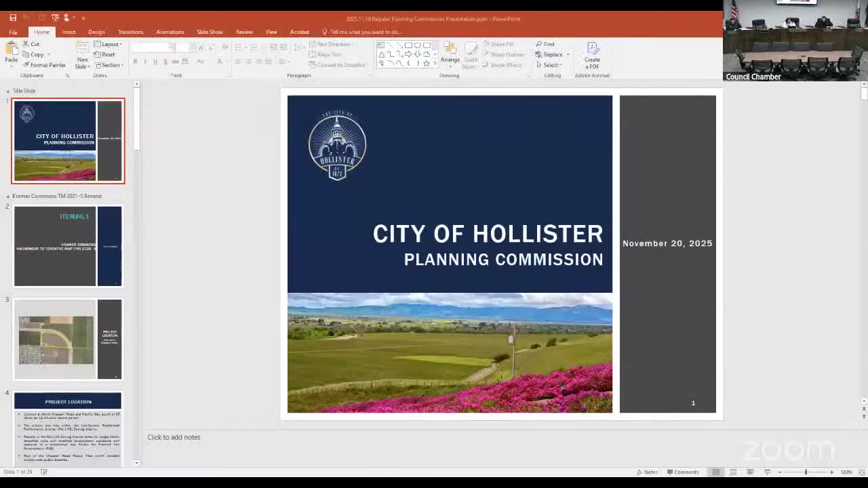Click the Find command
Screen dimensions: 868x488
(545, 44)
